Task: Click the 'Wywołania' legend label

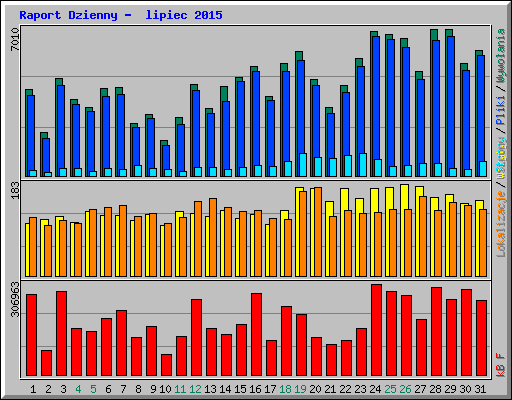Action: click(501, 56)
